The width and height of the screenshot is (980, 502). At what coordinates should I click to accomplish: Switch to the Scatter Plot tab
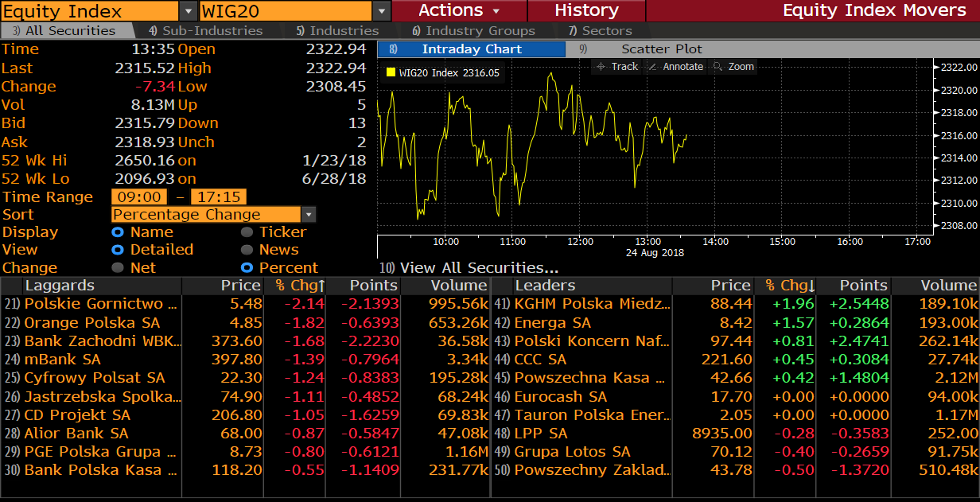pyautogui.click(x=662, y=49)
